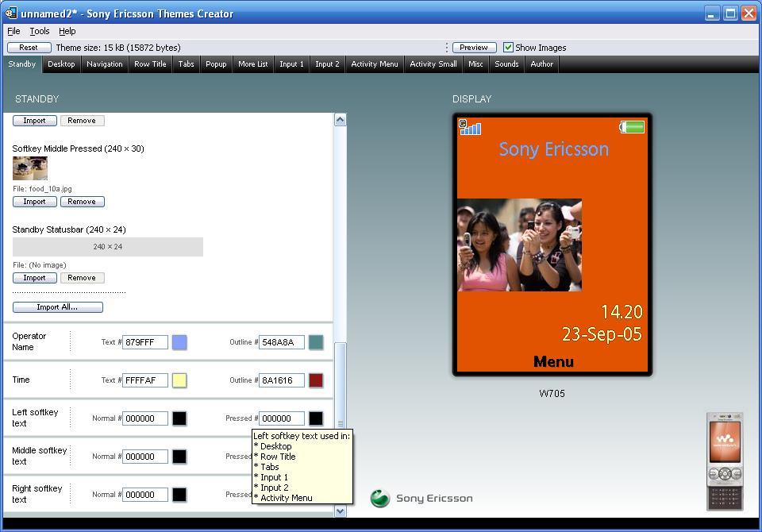Click the 240 × 24 statusbar image placeholder
Screen dimensions: 762x532
click(108, 247)
